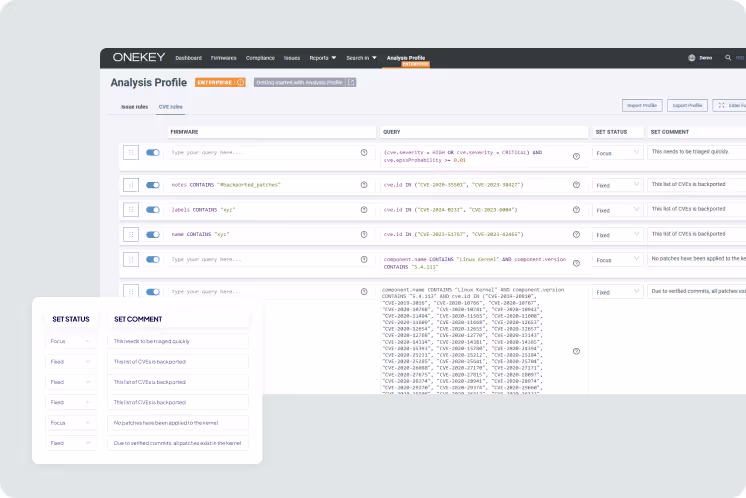Click external-link icon after Getting started text
The image size is (746, 498).
pyautogui.click(x=351, y=82)
